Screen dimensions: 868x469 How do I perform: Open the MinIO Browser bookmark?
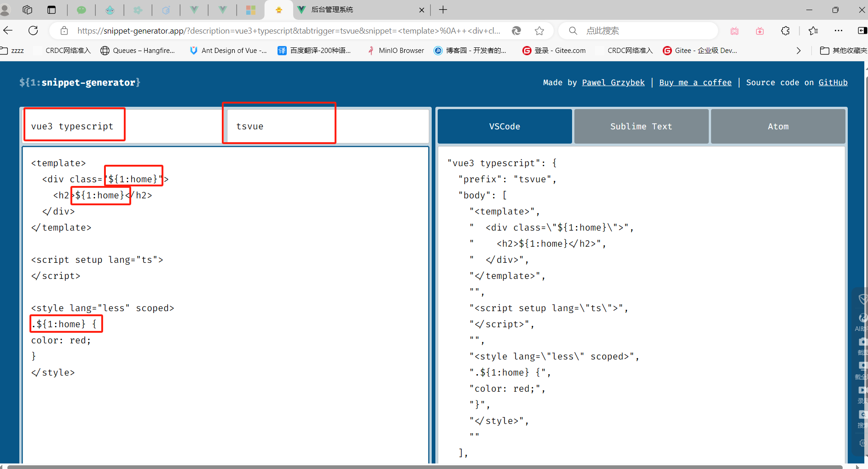coord(396,51)
